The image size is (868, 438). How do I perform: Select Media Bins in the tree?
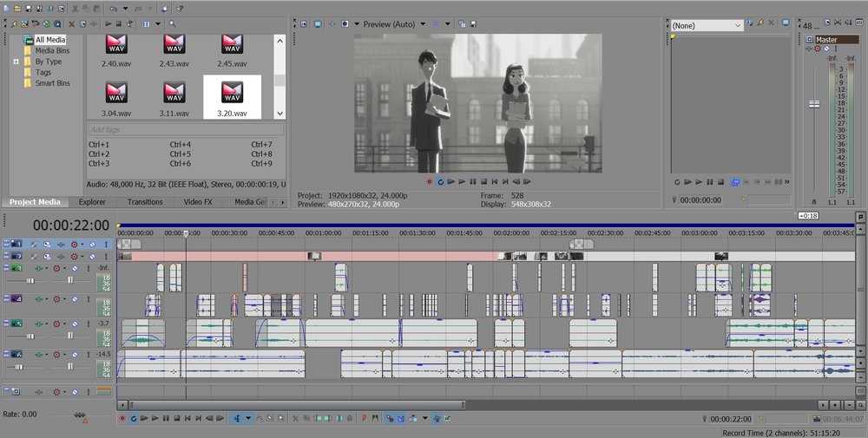click(53, 50)
